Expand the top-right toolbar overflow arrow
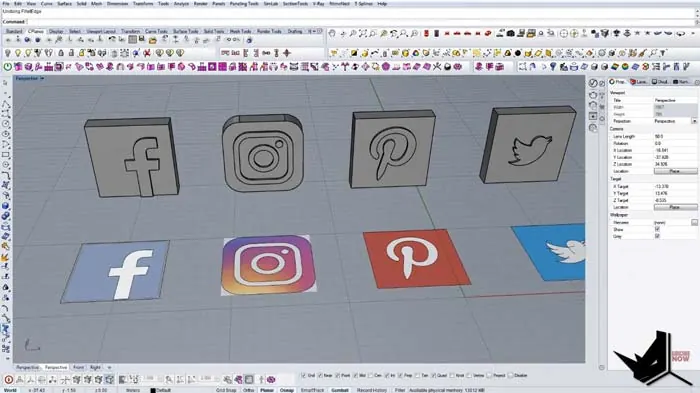This screenshot has height=393, width=700. click(693, 33)
